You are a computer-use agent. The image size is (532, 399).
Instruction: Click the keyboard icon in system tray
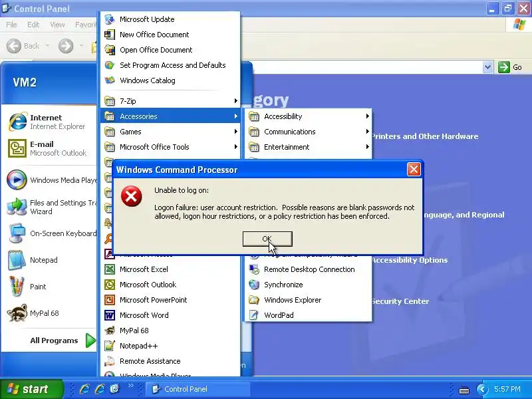click(464, 390)
